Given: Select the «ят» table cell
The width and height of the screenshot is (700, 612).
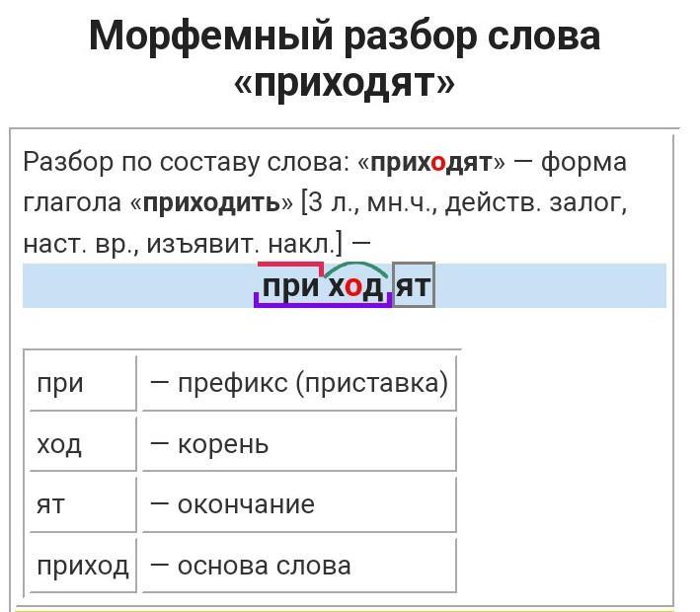Looking at the screenshot, I should point(82,504).
